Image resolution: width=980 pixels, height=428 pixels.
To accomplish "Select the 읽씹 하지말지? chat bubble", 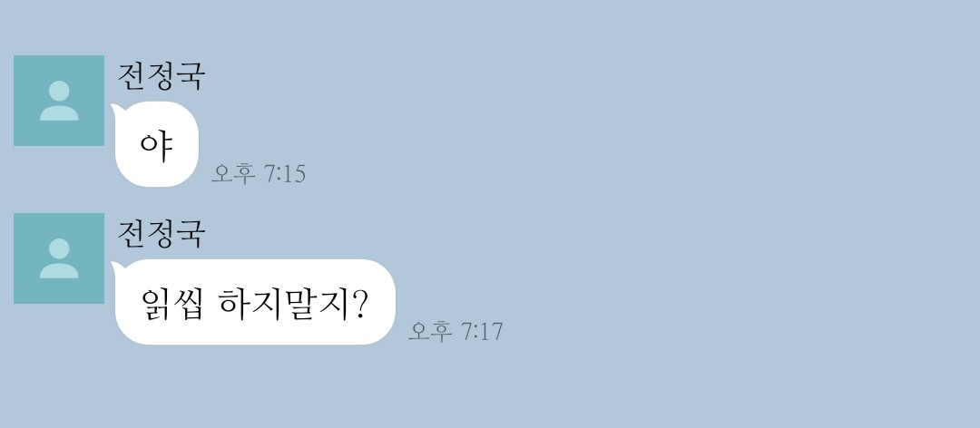I will click(x=255, y=302).
